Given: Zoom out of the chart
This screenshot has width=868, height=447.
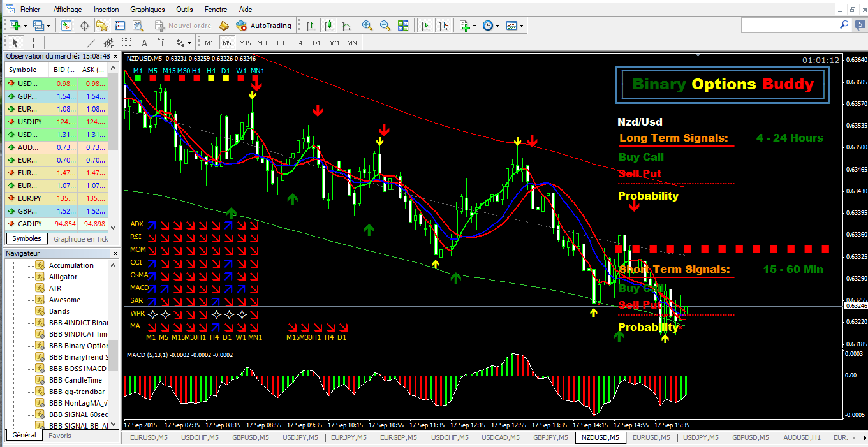Looking at the screenshot, I should (x=385, y=26).
